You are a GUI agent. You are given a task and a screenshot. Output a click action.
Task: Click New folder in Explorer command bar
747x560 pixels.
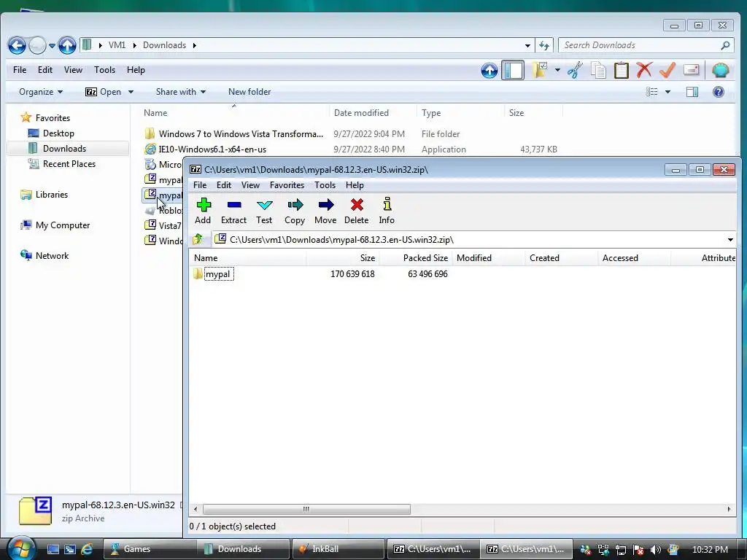249,91
